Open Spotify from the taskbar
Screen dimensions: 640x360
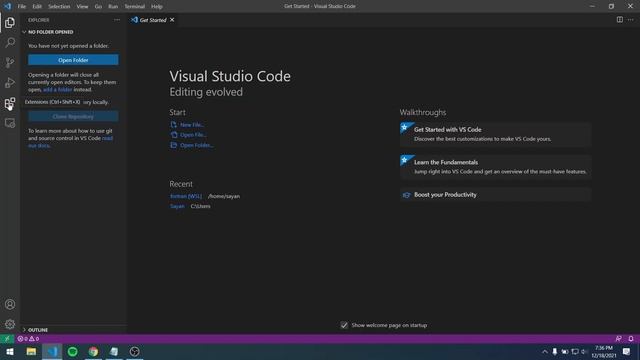73,351
